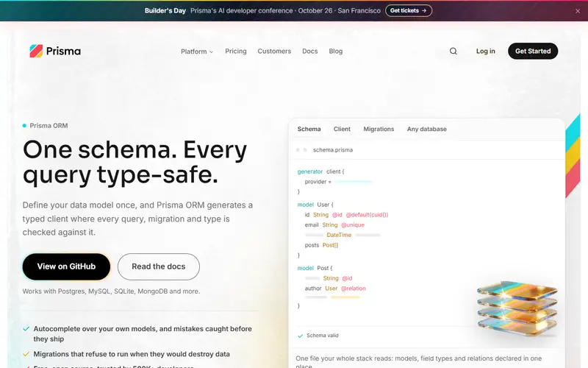Switch to the Any database tab
This screenshot has height=368, width=588.
click(x=427, y=129)
